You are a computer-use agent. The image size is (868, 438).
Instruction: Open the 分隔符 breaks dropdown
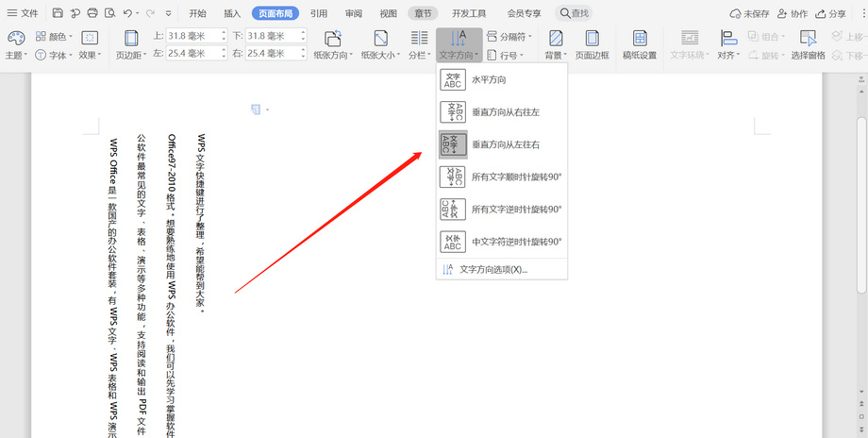509,37
